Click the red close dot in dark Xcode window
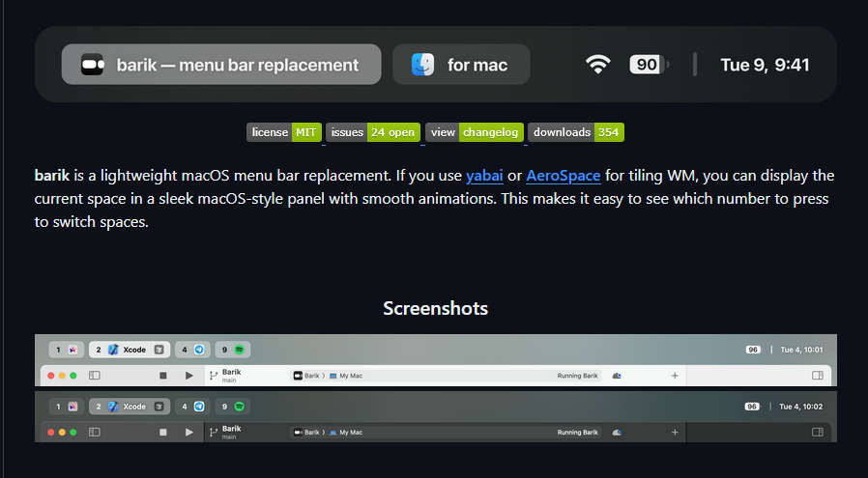868x478 pixels. point(51,432)
